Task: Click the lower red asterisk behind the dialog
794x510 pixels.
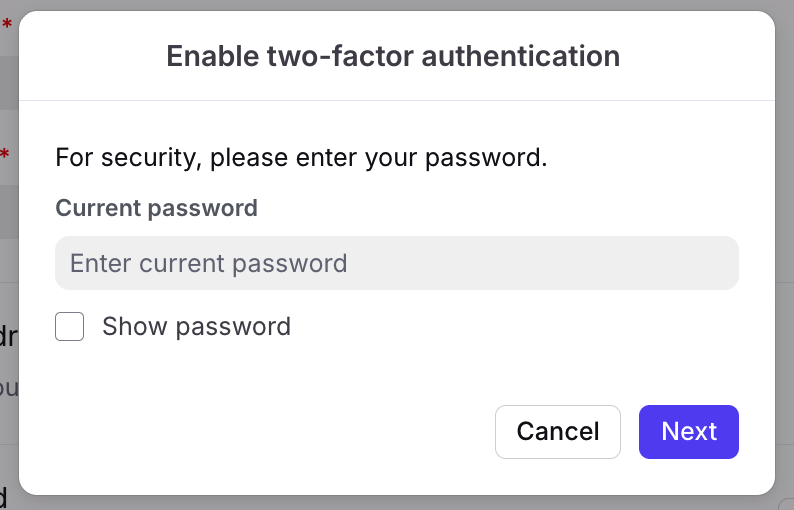Action: pos(5,155)
